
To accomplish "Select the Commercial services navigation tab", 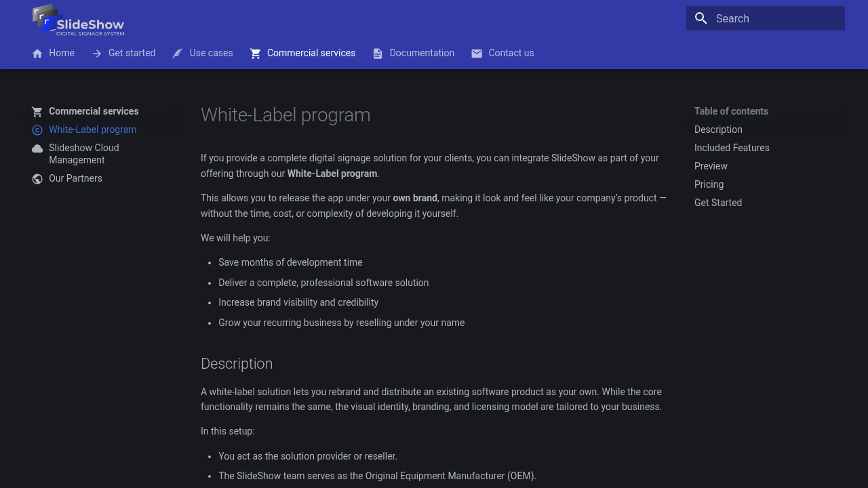I will (x=303, y=53).
